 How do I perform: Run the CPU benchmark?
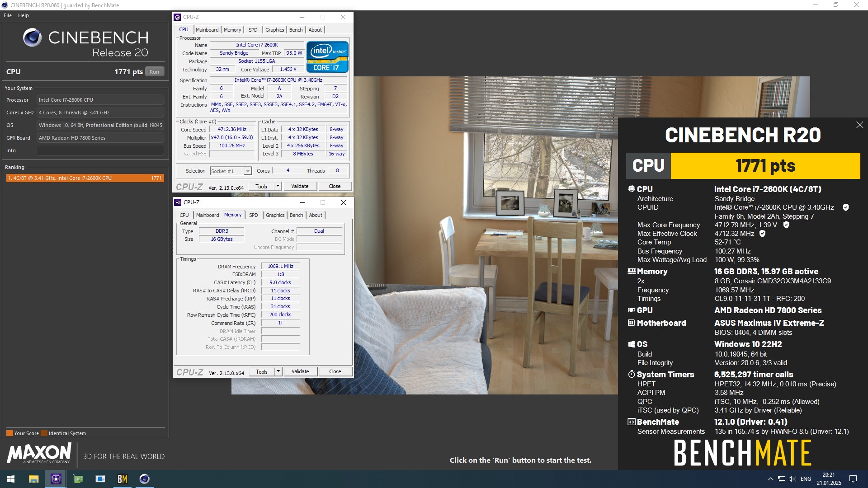pyautogui.click(x=154, y=72)
